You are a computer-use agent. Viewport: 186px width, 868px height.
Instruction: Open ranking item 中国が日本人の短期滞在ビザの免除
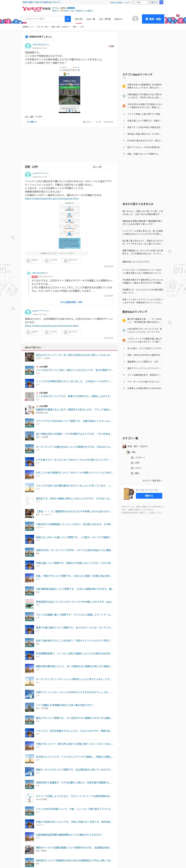click(x=144, y=86)
